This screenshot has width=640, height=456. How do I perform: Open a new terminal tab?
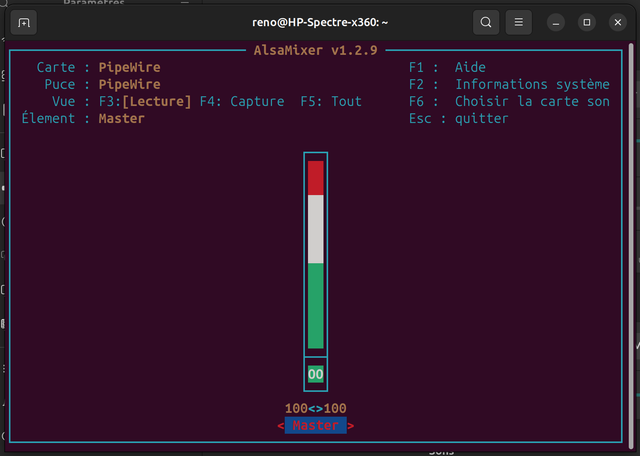click(24, 22)
